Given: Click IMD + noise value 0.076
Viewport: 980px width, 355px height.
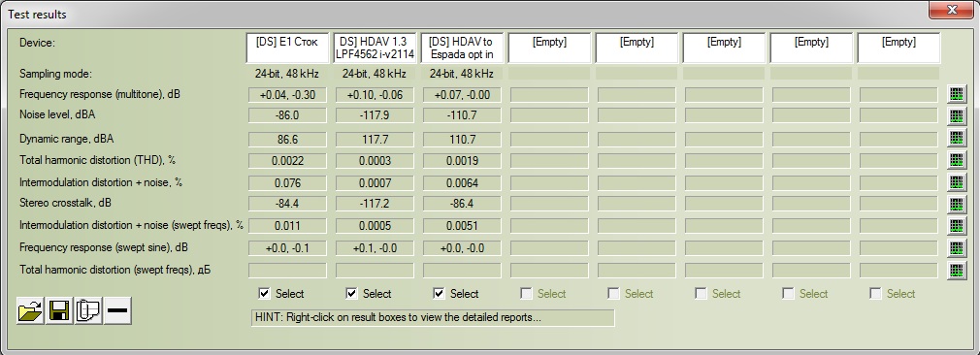Looking at the screenshot, I should pyautogui.click(x=287, y=183).
